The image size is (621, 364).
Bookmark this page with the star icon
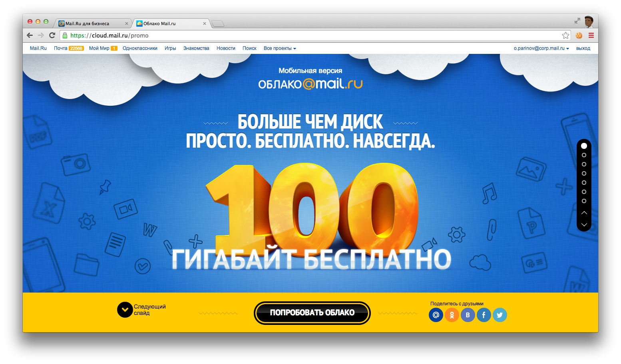coord(565,36)
